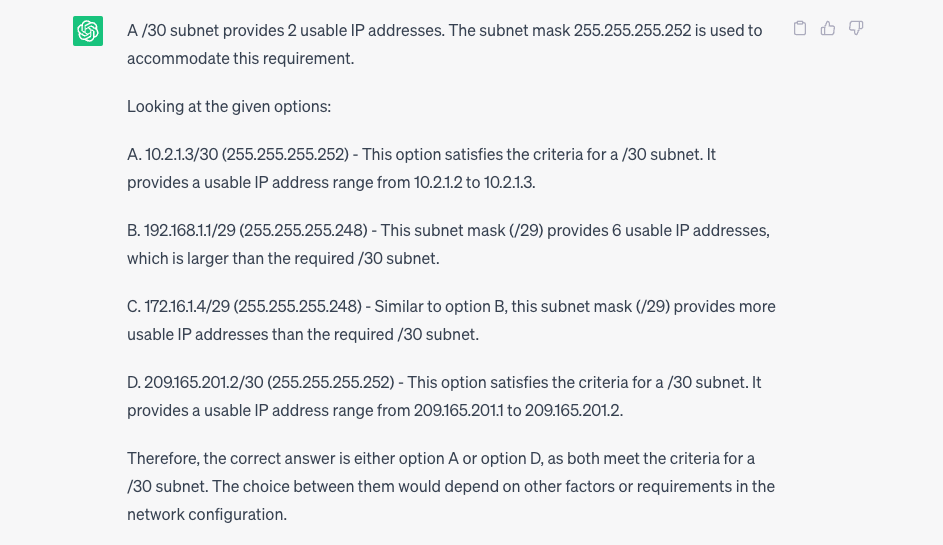Click the 10.2.1.2 range start in option A
Screen dimensions: 943x545
point(438,182)
